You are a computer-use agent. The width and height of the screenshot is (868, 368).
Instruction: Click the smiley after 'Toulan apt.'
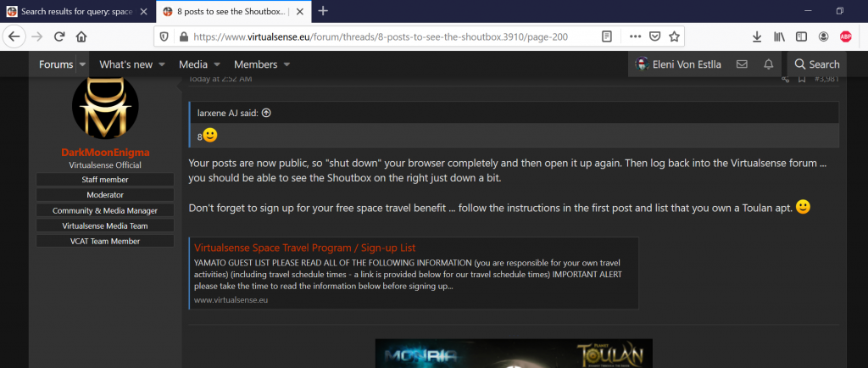[x=803, y=207]
